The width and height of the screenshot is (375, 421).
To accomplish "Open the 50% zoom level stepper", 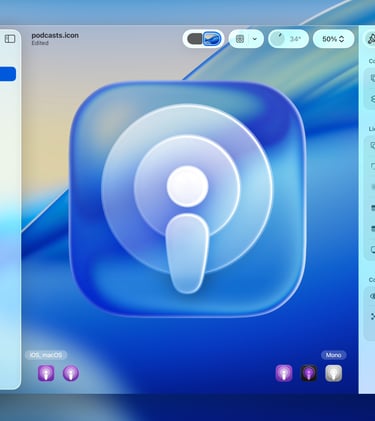I will (333, 39).
